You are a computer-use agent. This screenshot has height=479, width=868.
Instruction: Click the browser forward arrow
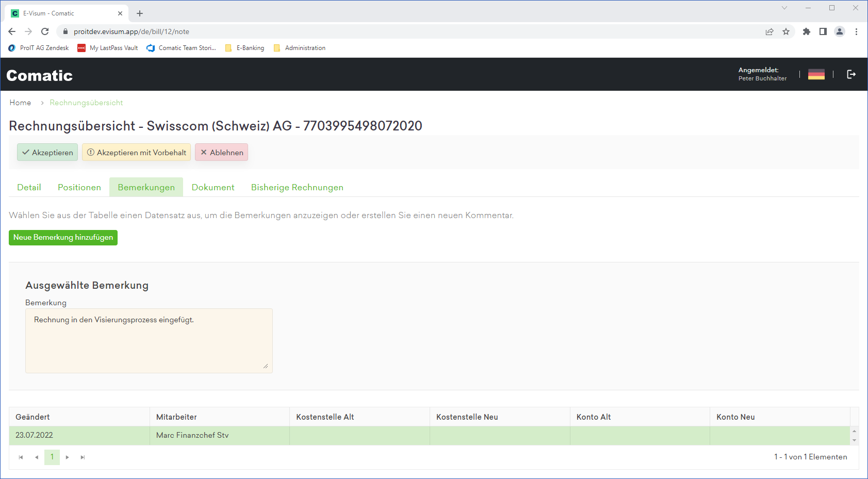click(x=28, y=31)
